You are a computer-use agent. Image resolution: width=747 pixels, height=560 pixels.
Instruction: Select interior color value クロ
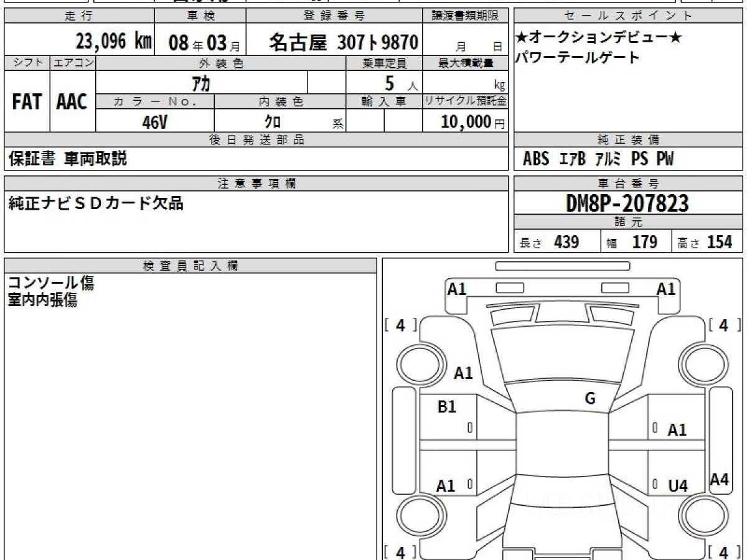coord(273,122)
